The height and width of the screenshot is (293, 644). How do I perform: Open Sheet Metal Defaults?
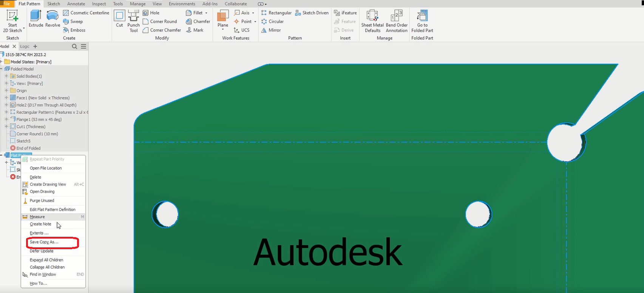(x=372, y=21)
